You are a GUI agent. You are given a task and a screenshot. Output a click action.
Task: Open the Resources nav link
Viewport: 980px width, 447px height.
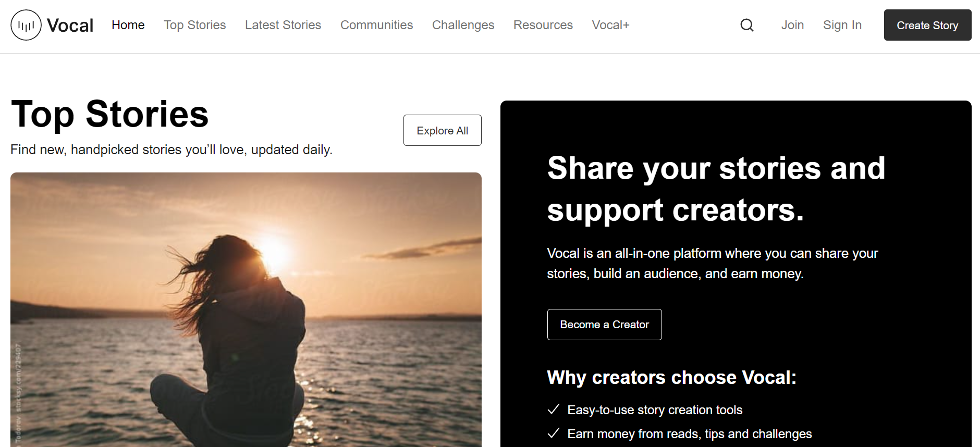point(543,25)
